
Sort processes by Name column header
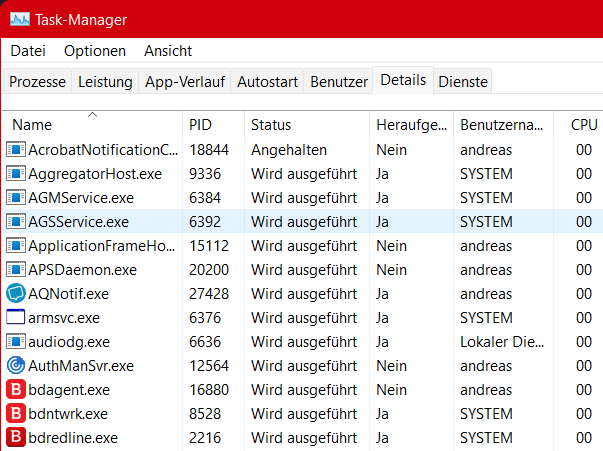coord(32,125)
